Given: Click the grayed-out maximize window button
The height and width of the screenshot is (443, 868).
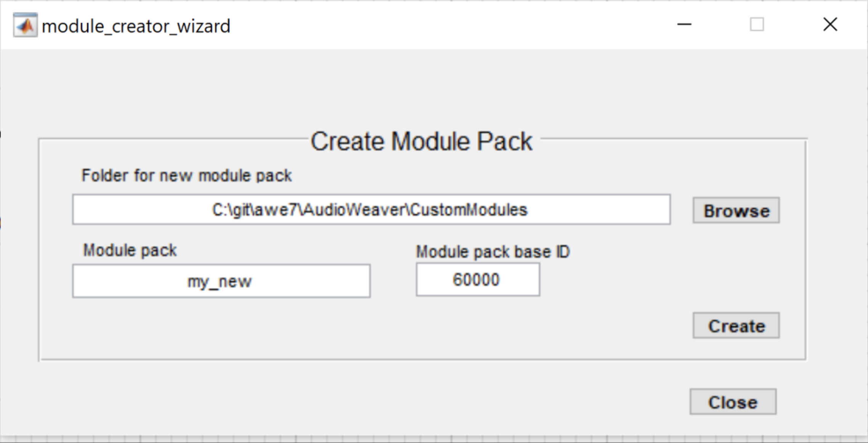Looking at the screenshot, I should point(757,25).
